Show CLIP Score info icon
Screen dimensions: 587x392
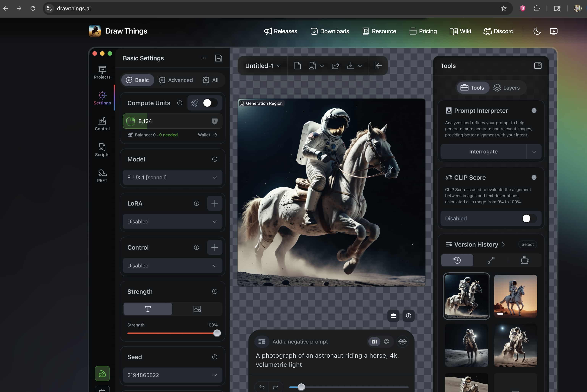pyautogui.click(x=534, y=177)
